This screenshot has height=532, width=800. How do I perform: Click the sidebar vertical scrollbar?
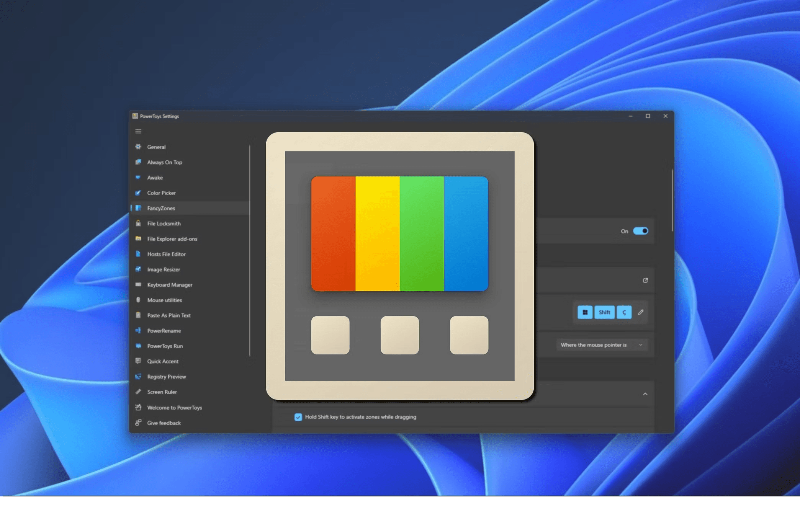[x=250, y=251]
